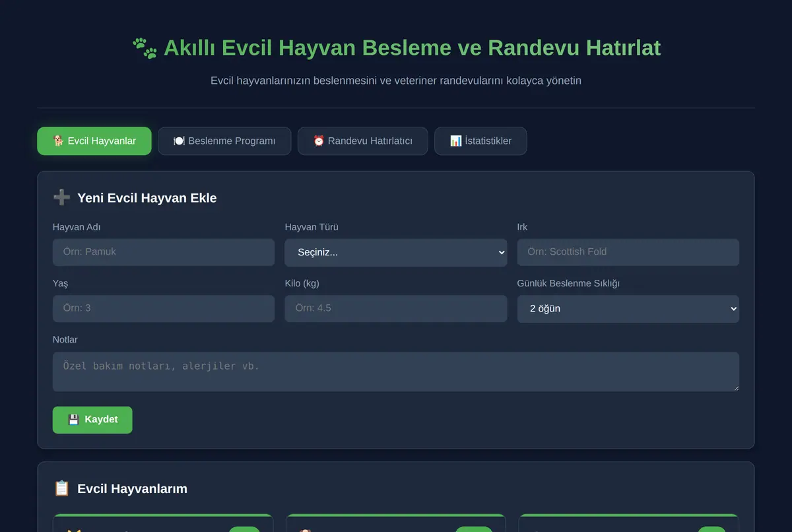Open the İstatistikler tab

(x=480, y=141)
